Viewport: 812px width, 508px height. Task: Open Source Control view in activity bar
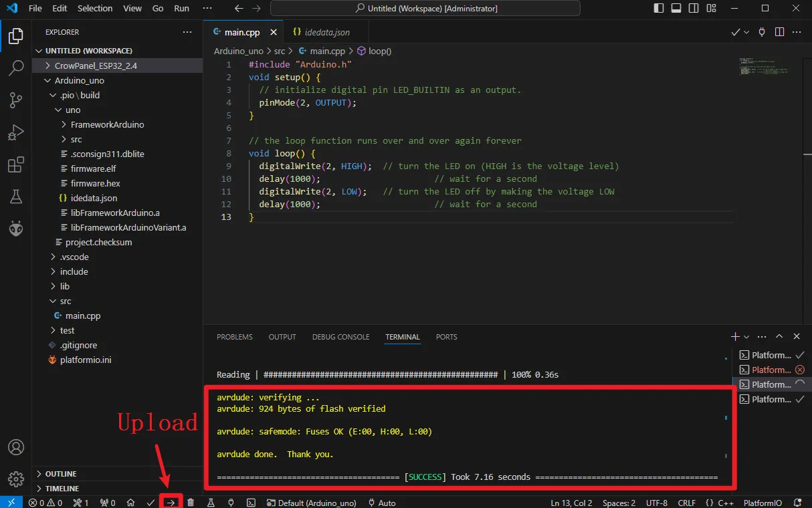click(x=16, y=100)
